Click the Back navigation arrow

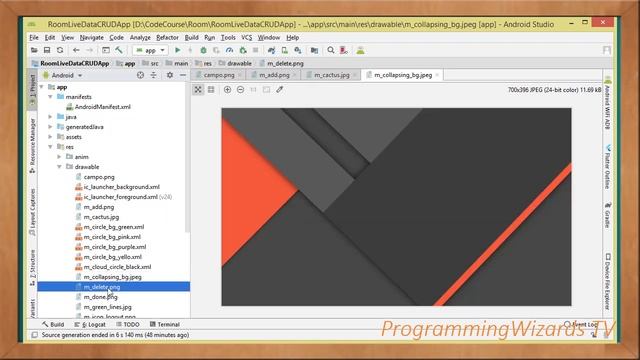tap(76, 50)
